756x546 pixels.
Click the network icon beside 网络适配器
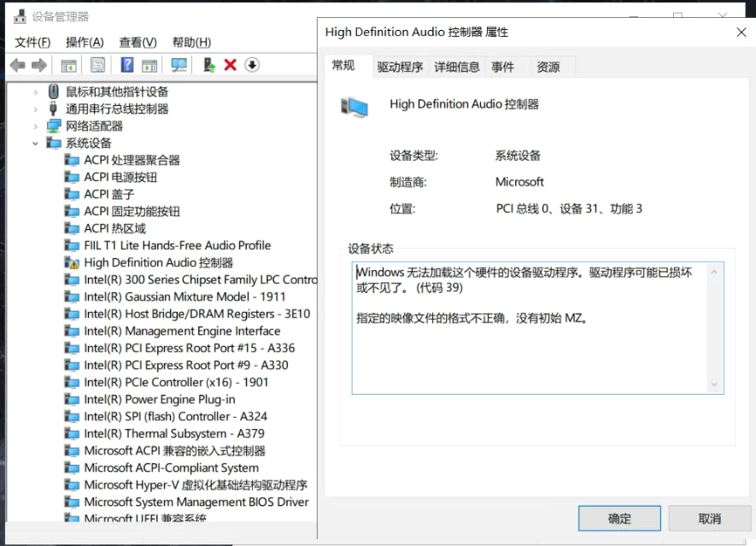54,126
